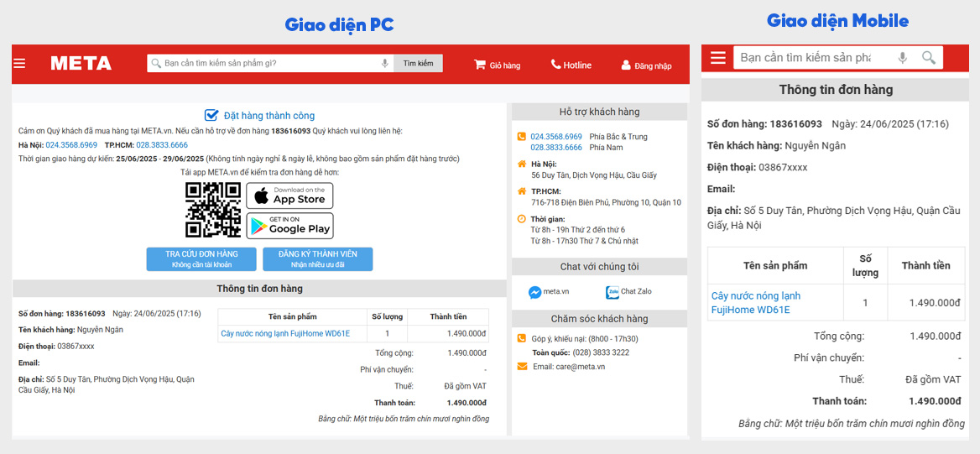Click the orange phone icon in support panel
This screenshot has width=980, height=454.
(522, 136)
